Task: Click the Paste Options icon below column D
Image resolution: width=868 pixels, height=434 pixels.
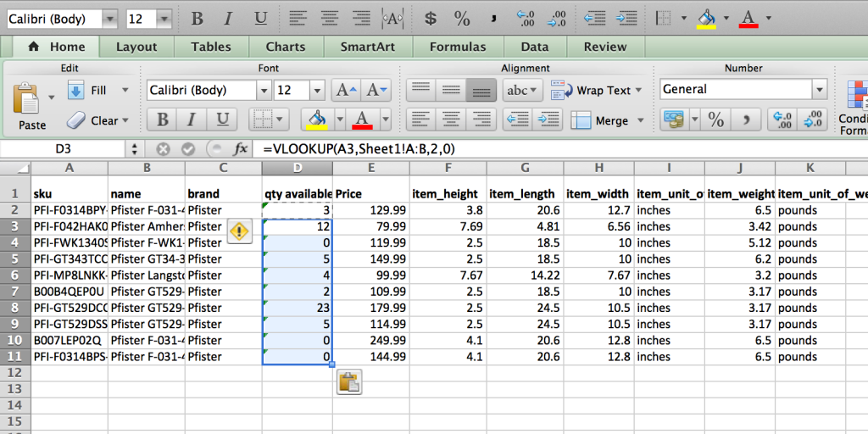Action: click(x=349, y=382)
